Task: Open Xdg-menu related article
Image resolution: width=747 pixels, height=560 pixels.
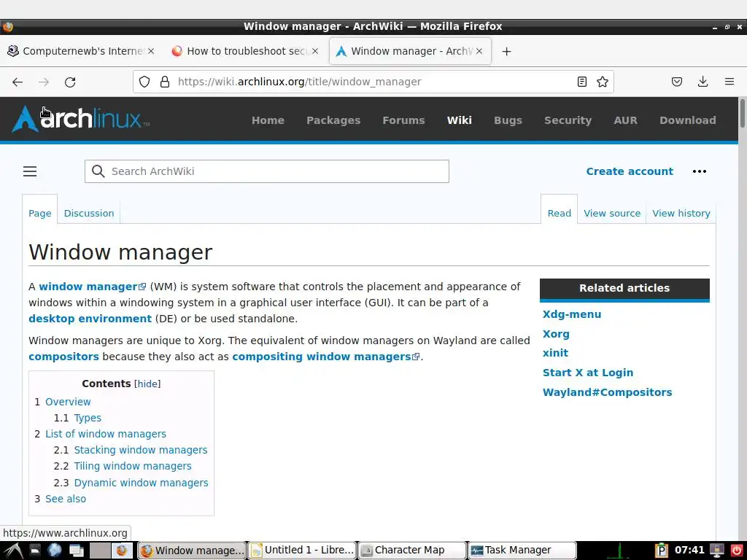Action: pos(572,314)
